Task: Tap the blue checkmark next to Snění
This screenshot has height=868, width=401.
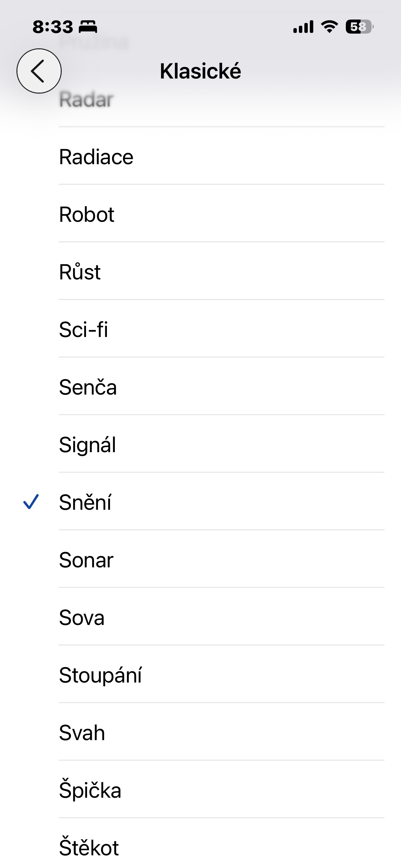Action: point(31,502)
